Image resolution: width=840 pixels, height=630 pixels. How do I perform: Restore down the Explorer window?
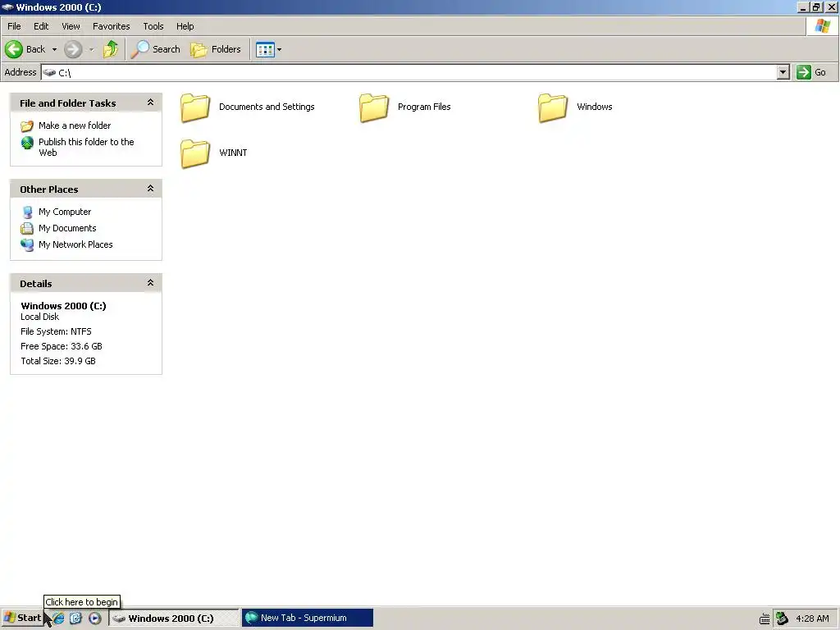pos(816,7)
